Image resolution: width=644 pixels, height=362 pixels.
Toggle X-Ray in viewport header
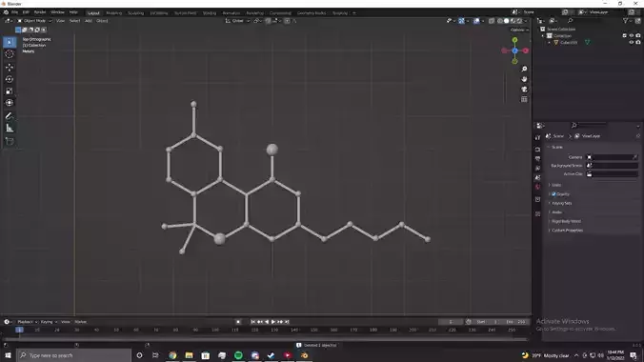click(492, 21)
